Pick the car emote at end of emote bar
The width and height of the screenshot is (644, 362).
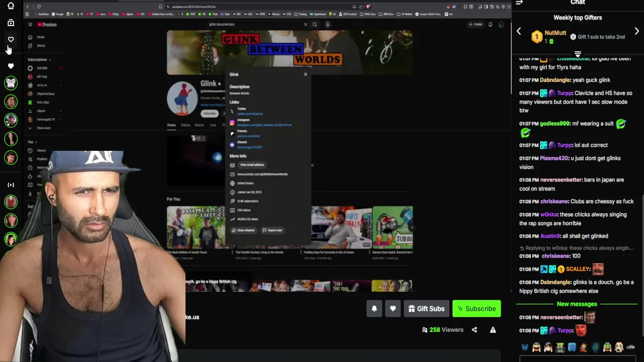(x=631, y=347)
